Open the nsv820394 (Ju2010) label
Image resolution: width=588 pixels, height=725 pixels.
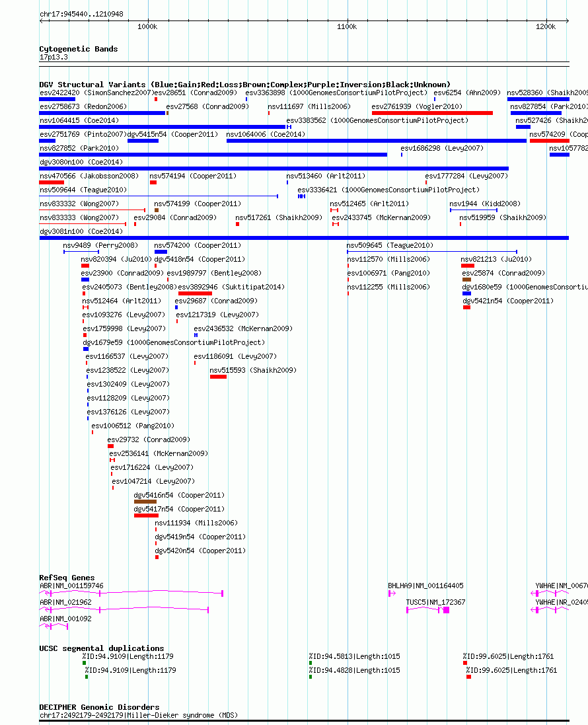point(116,259)
